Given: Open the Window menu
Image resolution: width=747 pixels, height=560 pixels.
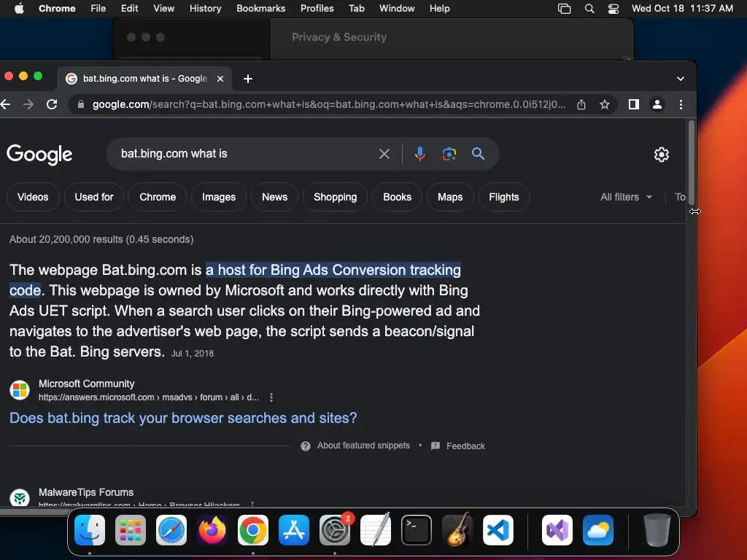Looking at the screenshot, I should tap(397, 8).
